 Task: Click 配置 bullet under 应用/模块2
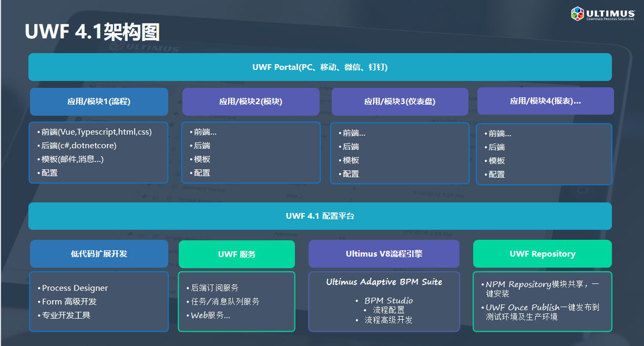pyautogui.click(x=200, y=172)
